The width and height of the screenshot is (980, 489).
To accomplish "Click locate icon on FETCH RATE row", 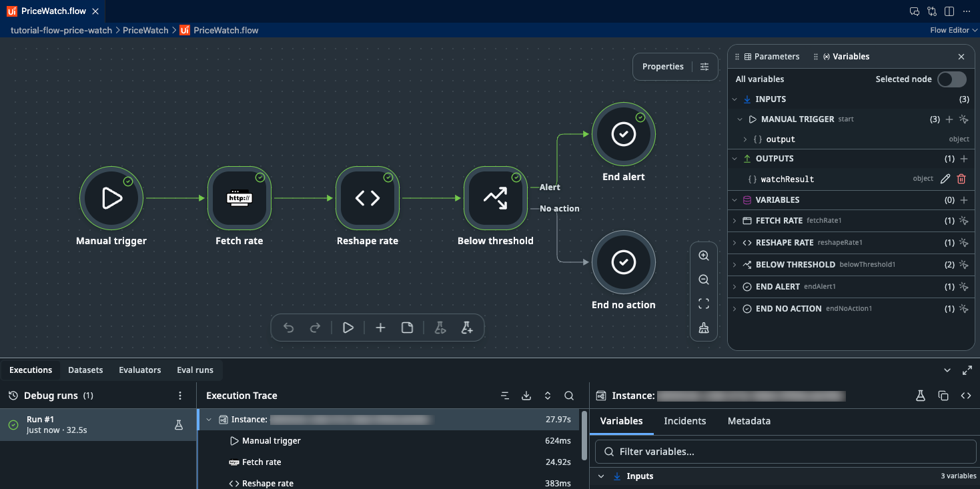I will coord(963,221).
